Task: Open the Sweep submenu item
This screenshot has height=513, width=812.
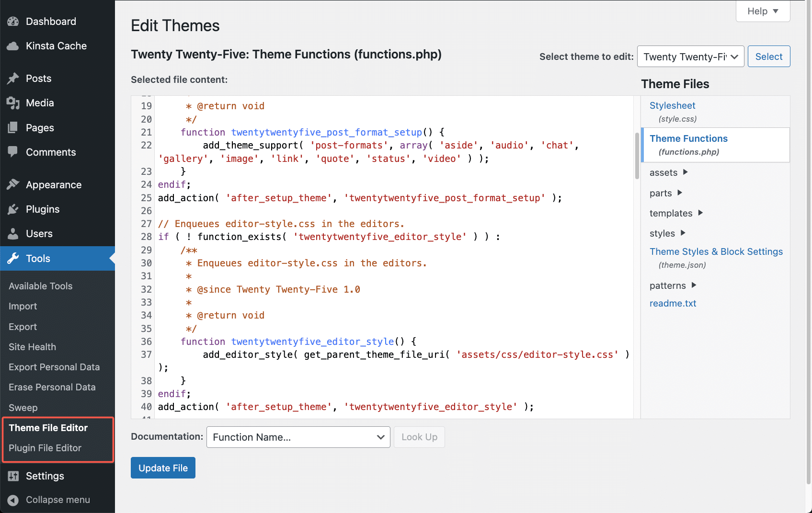Action: tap(23, 408)
